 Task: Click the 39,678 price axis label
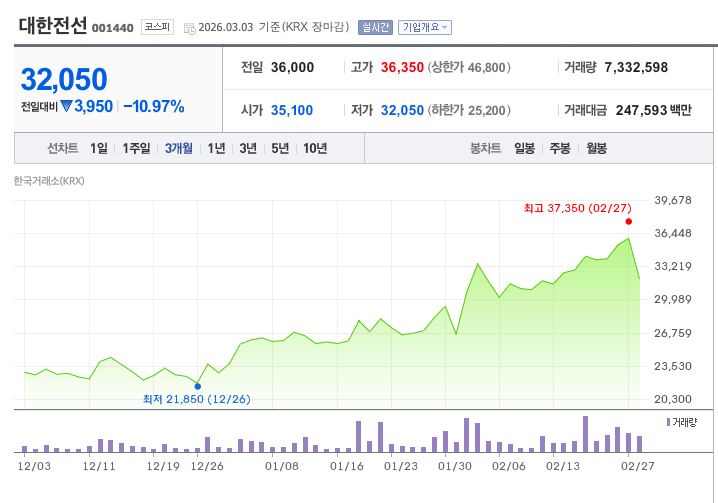tap(673, 200)
